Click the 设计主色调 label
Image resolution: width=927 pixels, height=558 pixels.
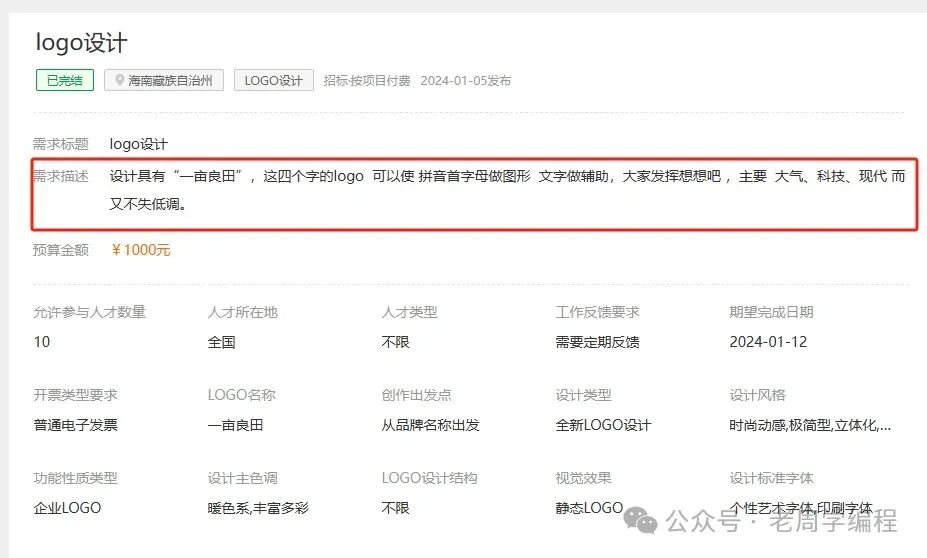242,478
